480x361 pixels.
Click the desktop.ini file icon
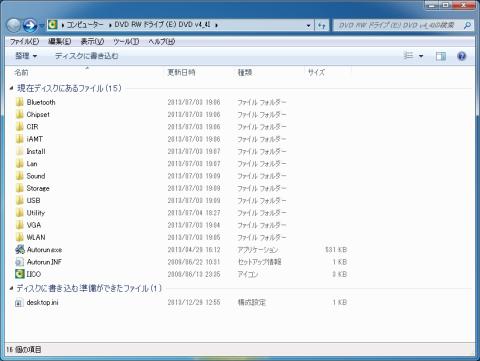[19, 302]
